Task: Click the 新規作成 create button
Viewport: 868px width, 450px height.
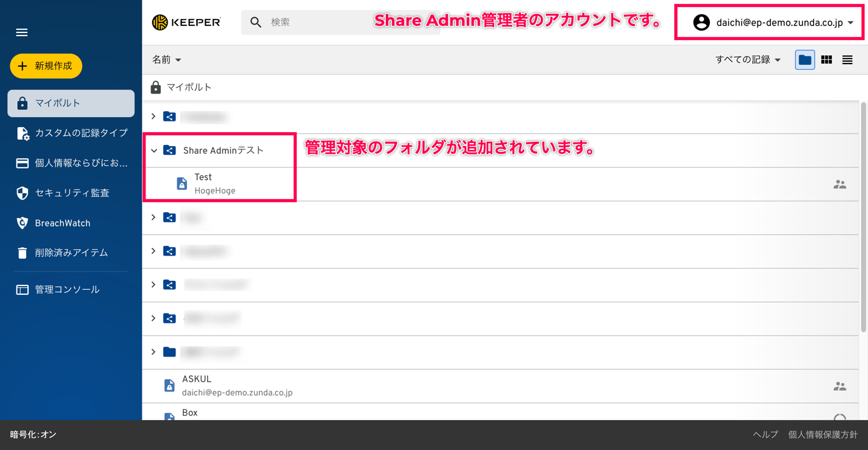Action: tap(46, 65)
